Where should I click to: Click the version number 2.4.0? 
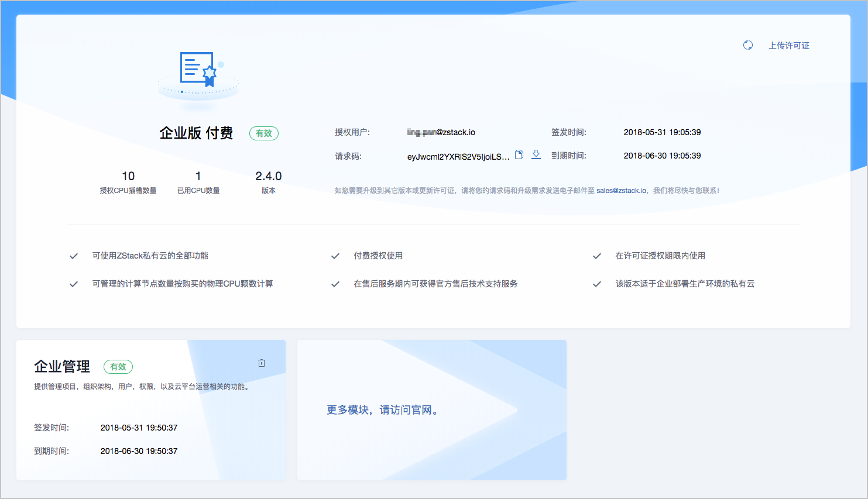click(x=269, y=176)
